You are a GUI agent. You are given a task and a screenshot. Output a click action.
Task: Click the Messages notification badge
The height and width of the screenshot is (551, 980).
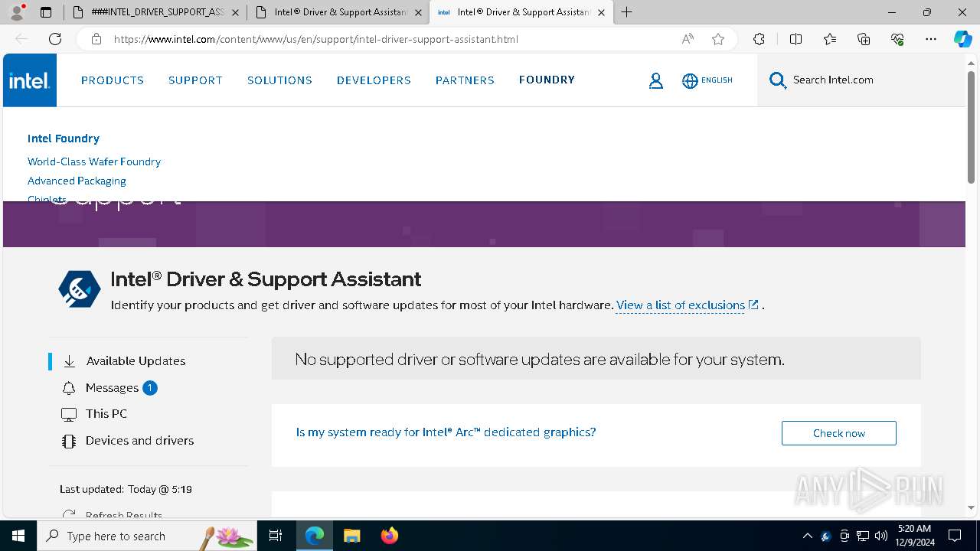pos(150,388)
